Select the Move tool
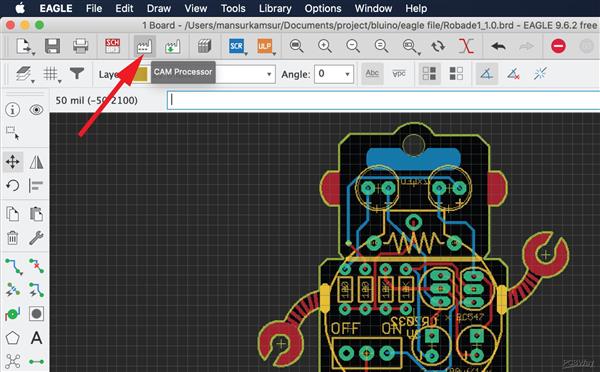Screen dimensions: 600x372 coord(13,162)
